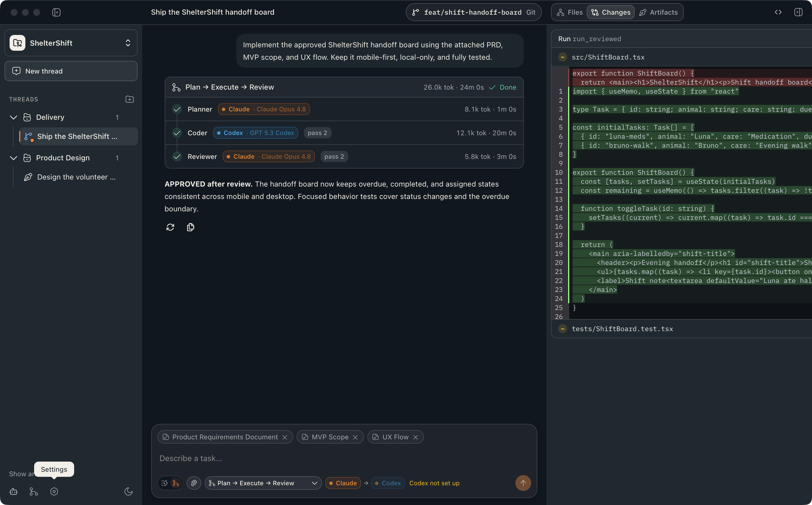This screenshot has width=812, height=505.
Task: Expand the Reviewer step row
Action: (344, 157)
